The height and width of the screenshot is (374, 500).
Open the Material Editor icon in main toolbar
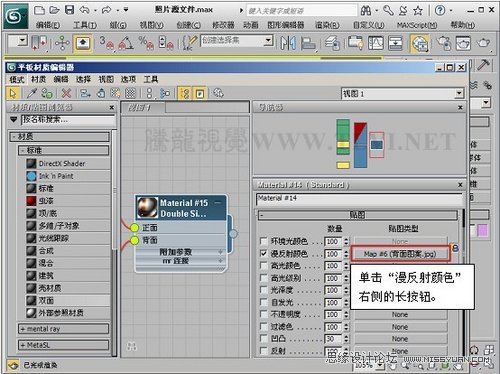pos(420,43)
